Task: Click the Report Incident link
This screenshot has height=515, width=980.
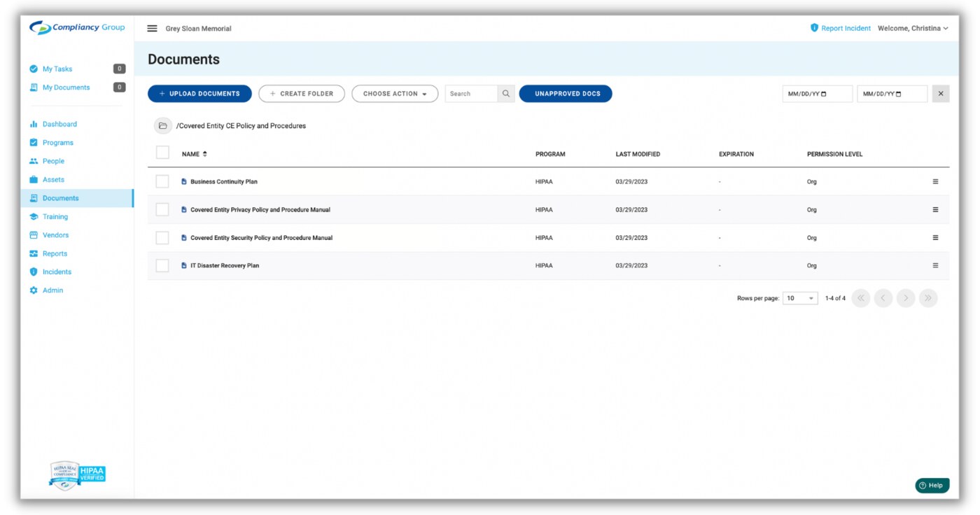Action: coord(846,29)
